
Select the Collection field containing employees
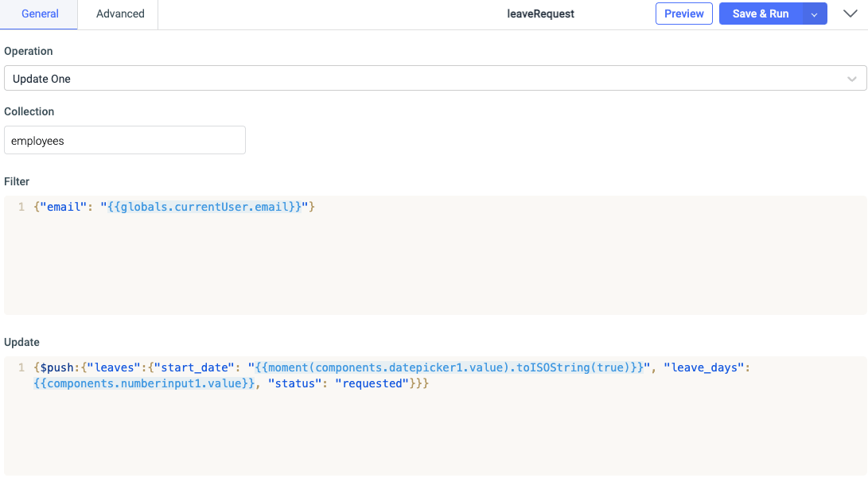[x=124, y=140]
